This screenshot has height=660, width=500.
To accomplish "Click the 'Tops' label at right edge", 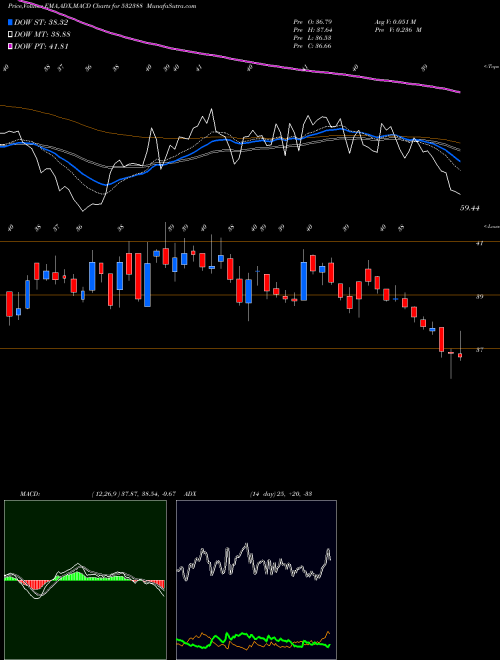I will pos(492,67).
